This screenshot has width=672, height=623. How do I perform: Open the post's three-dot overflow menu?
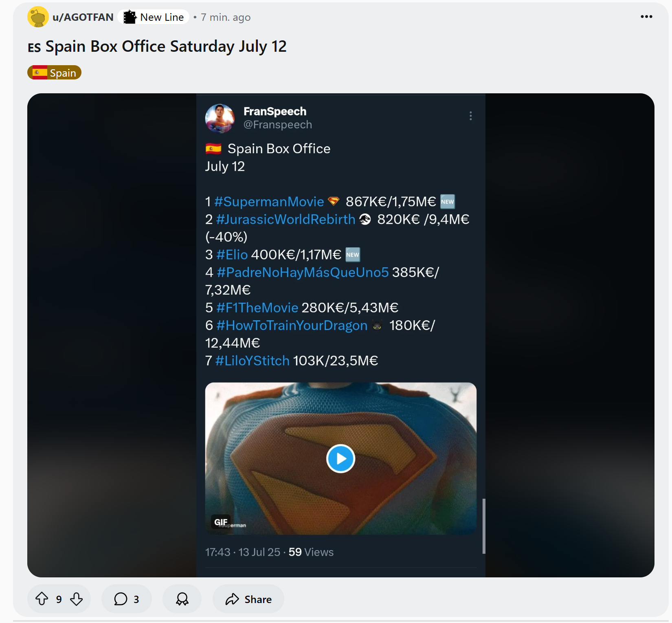coord(646,17)
